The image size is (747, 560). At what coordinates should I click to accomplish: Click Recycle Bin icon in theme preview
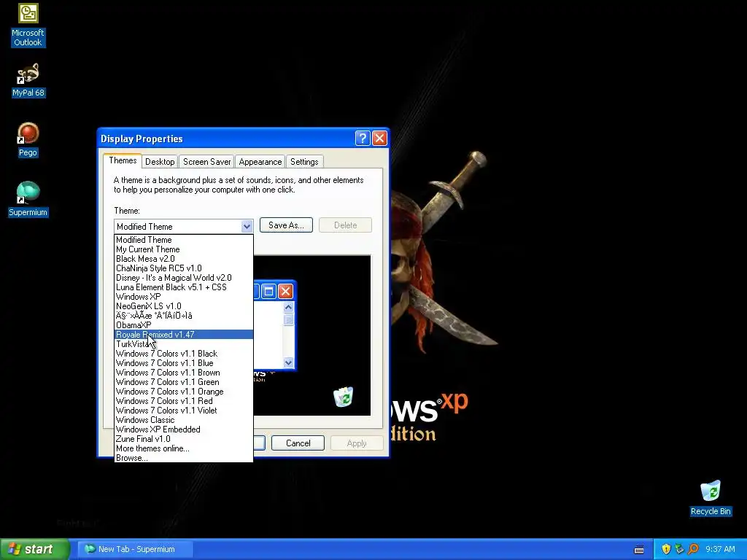(343, 397)
